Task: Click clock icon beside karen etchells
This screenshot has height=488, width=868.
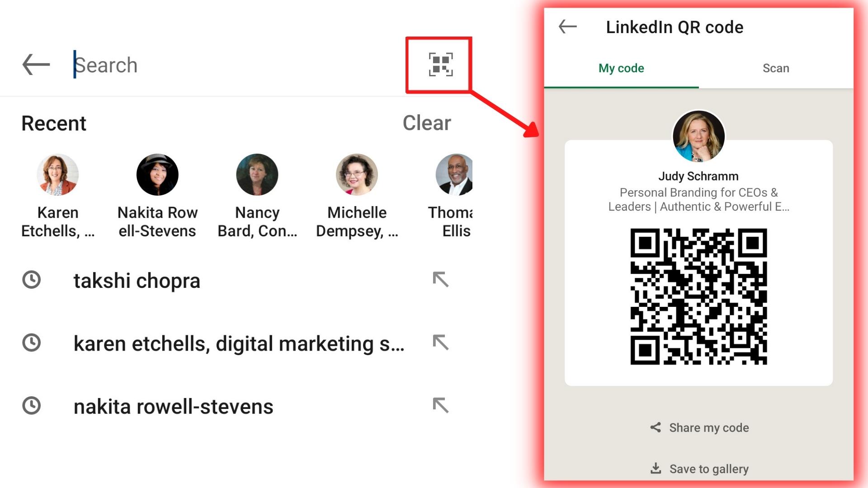Action: [32, 343]
